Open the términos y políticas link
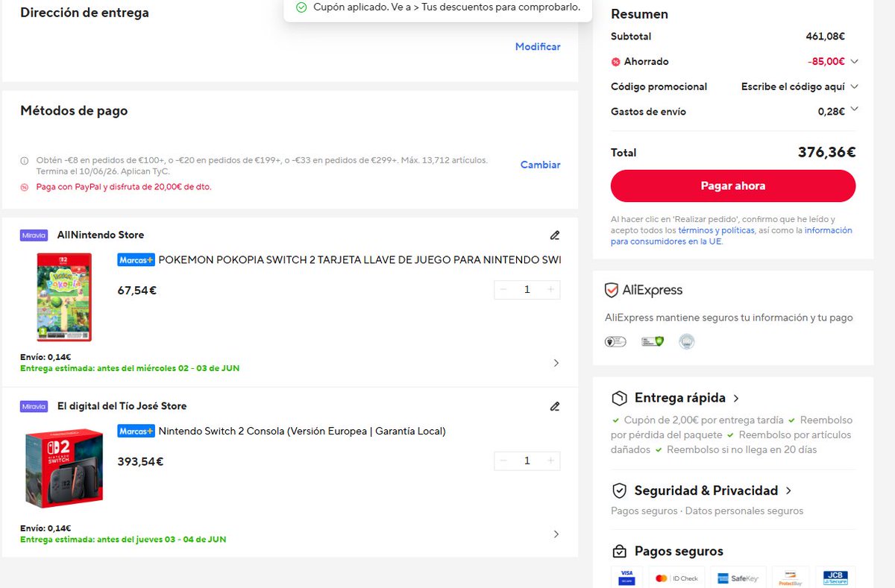Image resolution: width=895 pixels, height=588 pixels. tap(716, 231)
